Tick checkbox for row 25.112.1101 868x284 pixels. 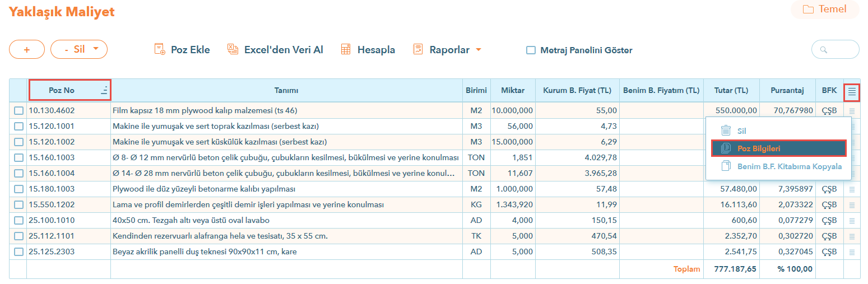(19, 236)
